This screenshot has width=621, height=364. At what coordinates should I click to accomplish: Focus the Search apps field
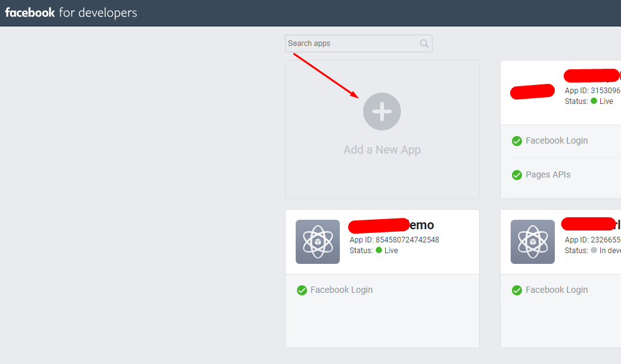click(x=359, y=43)
